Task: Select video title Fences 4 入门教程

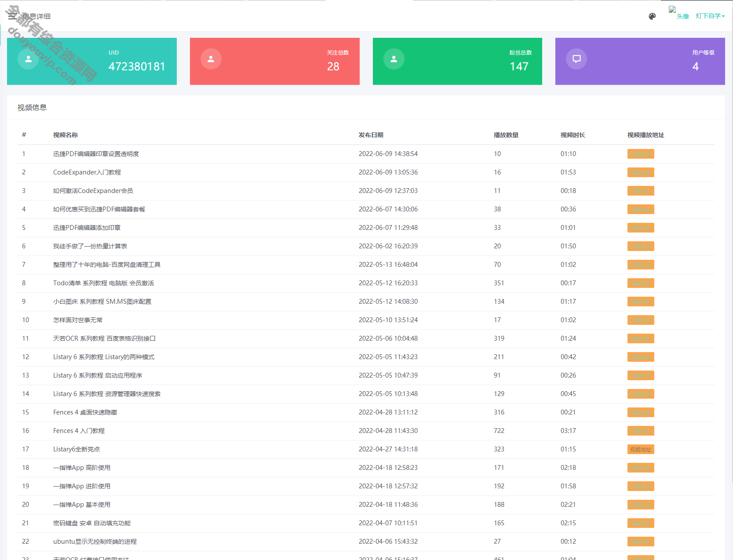Action: coord(79,431)
